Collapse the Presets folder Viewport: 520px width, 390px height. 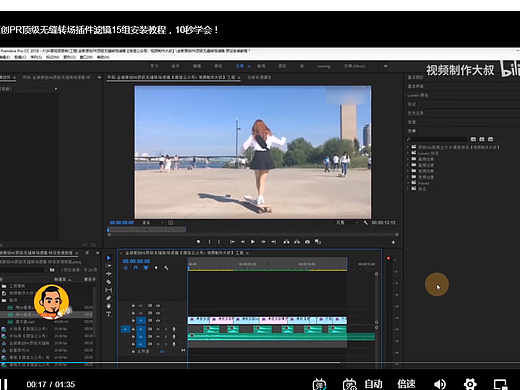pos(408,183)
